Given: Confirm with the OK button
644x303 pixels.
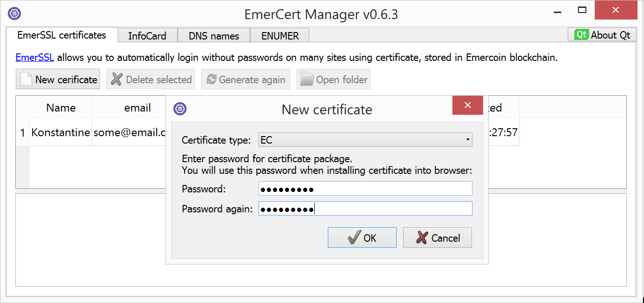Looking at the screenshot, I should click(362, 238).
